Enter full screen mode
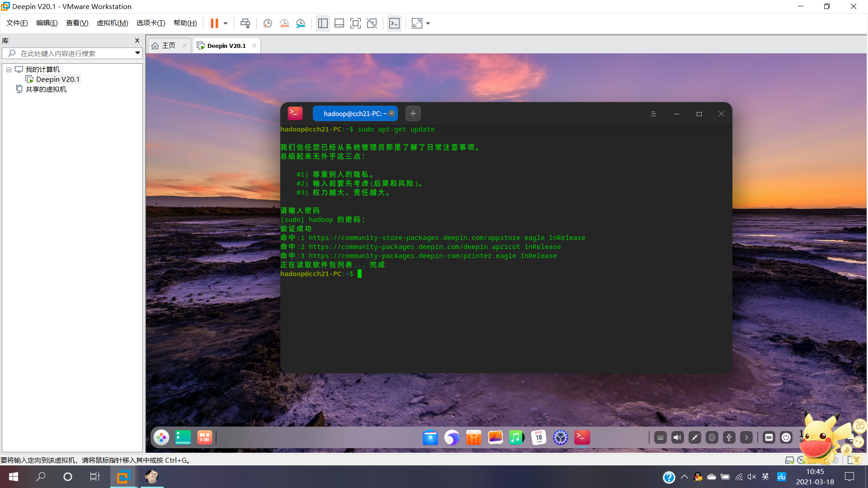This screenshot has height=488, width=868. click(x=355, y=23)
